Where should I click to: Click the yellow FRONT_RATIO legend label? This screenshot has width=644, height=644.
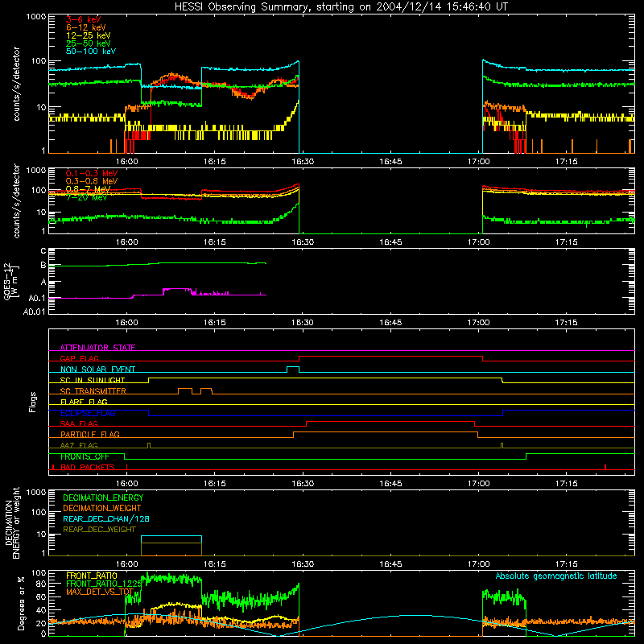coord(92,576)
